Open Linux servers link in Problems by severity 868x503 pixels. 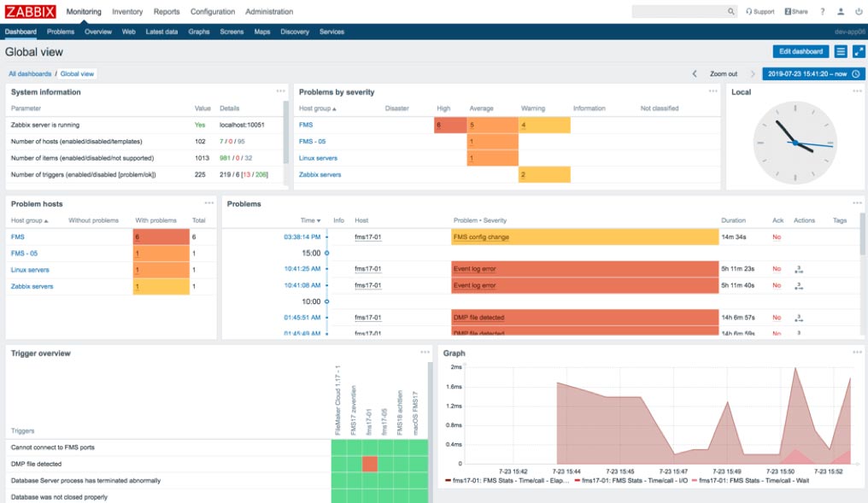[318, 158]
